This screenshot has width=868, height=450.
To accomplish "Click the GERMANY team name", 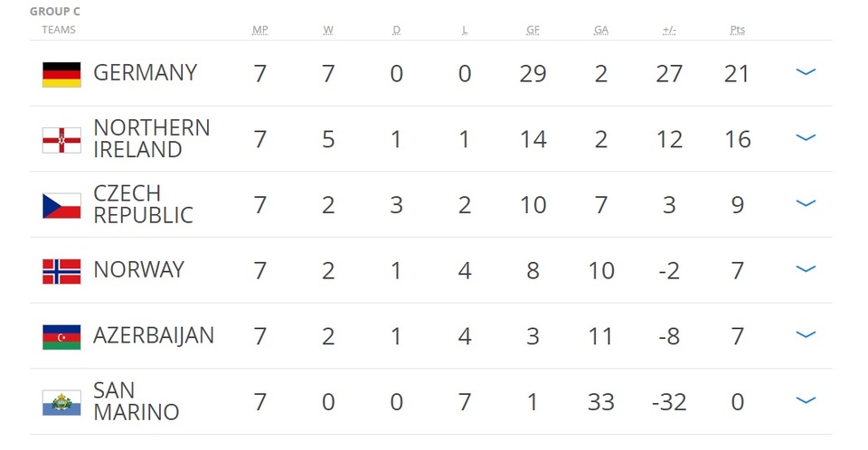I will tap(145, 73).
